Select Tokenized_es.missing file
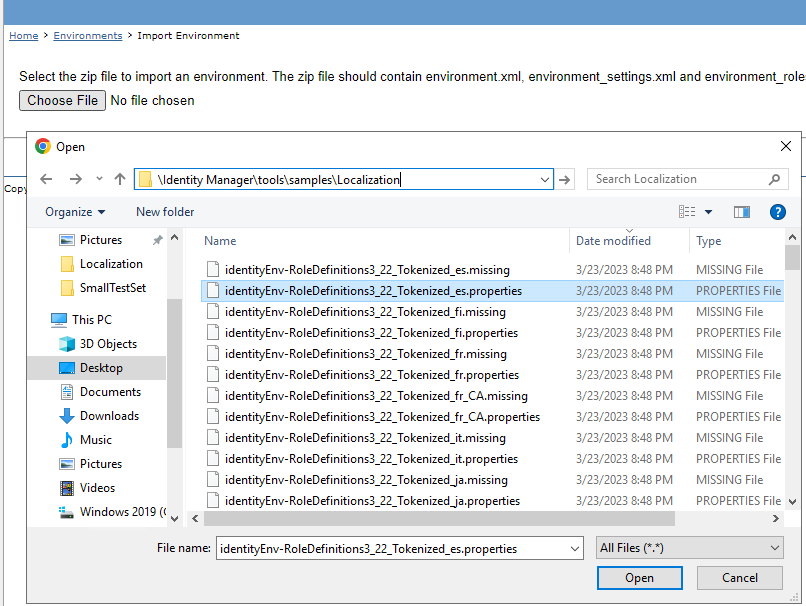This screenshot has height=606, width=806. [492, 270]
